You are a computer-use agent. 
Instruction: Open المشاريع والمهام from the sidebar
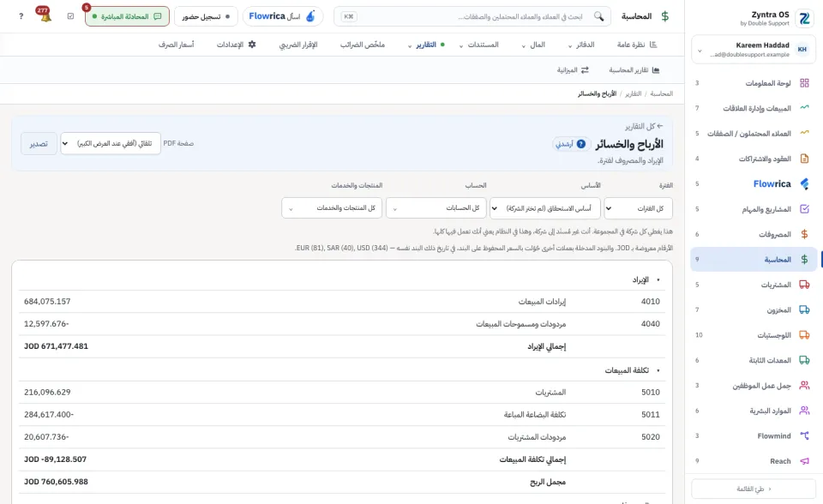coord(754,209)
